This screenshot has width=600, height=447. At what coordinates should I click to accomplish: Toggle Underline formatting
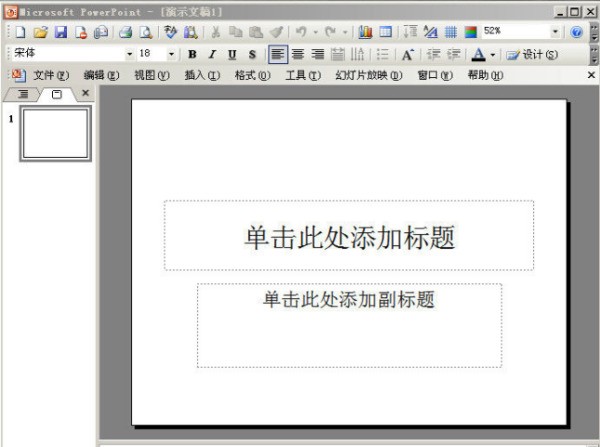coord(232,54)
